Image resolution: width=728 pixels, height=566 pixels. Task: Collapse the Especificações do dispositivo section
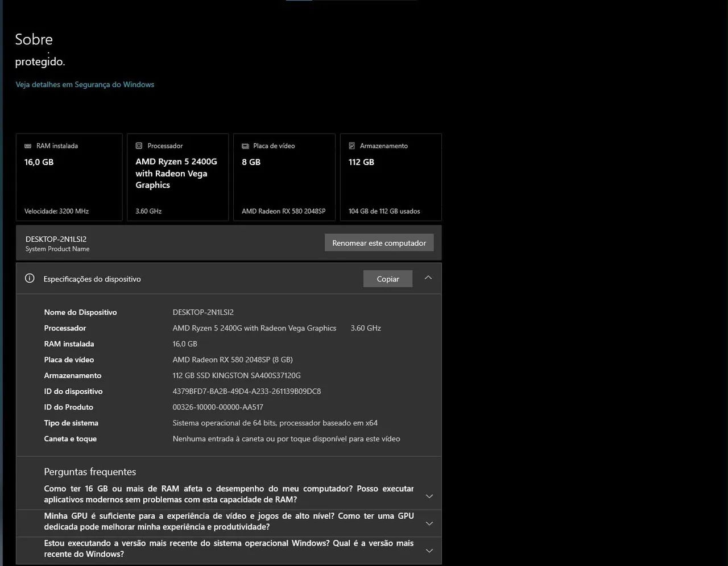click(428, 278)
